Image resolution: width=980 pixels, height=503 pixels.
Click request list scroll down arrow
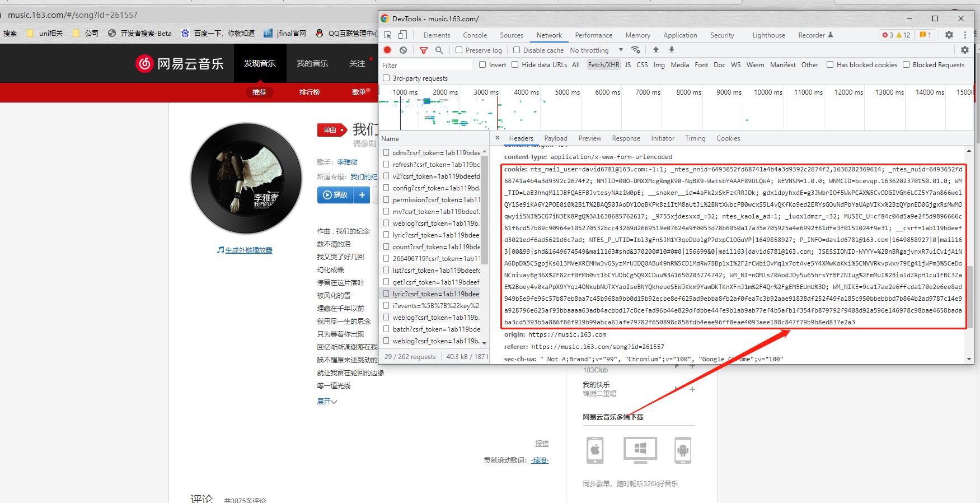pyautogui.click(x=485, y=343)
